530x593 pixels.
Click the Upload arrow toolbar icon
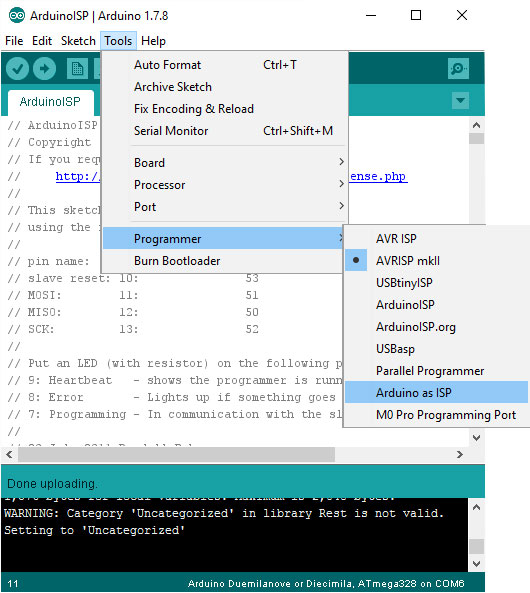tap(44, 69)
